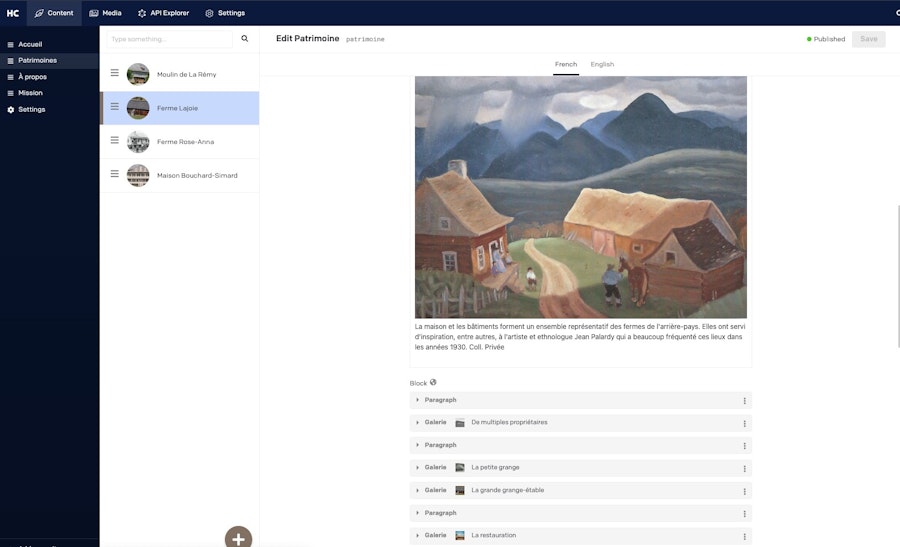Expand the De multiples propriétaires gallery
The width and height of the screenshot is (900, 547).
click(x=417, y=422)
